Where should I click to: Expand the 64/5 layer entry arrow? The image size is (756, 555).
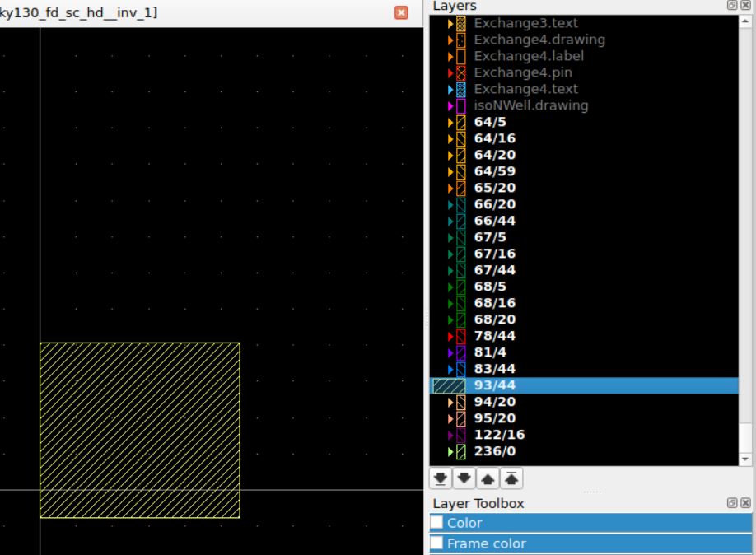(450, 122)
